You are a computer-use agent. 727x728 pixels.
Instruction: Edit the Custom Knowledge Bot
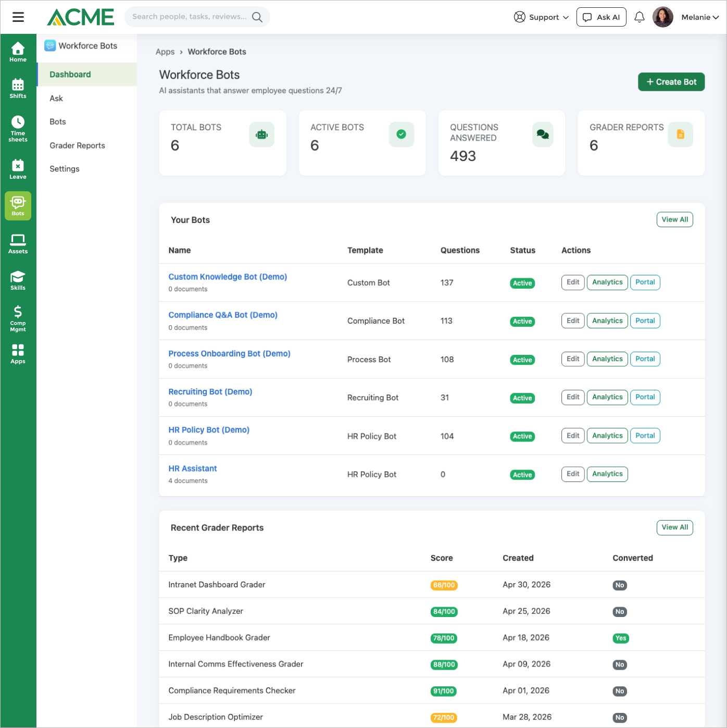point(573,282)
